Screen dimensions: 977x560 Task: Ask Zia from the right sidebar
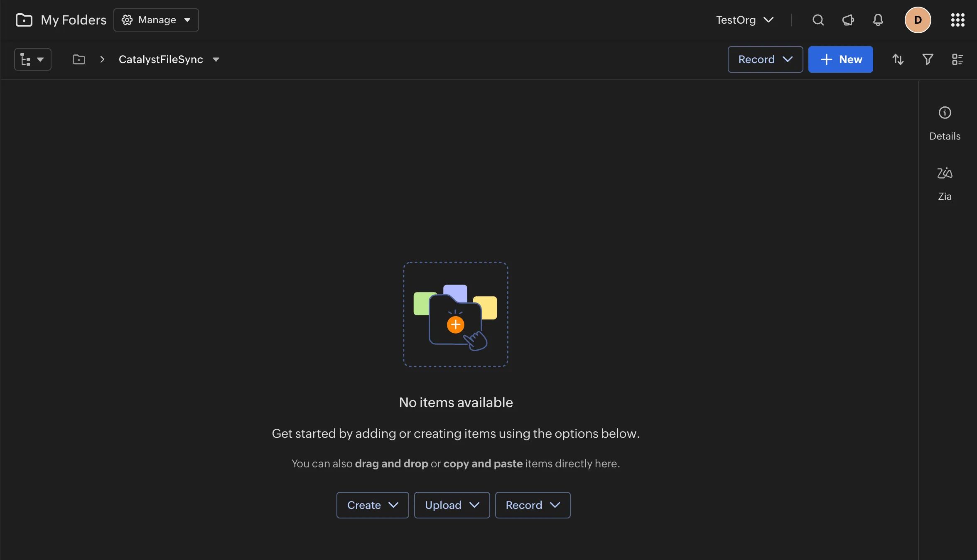click(945, 183)
